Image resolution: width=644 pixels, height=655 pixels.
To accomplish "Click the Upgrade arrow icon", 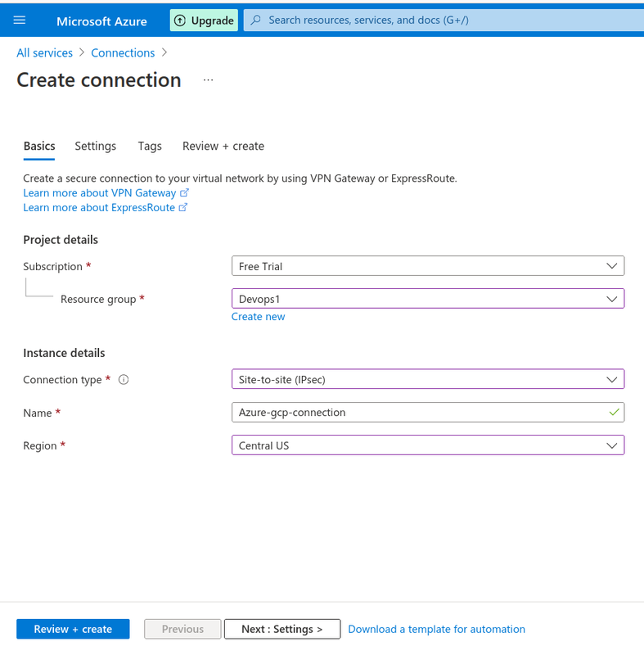I will click(180, 20).
